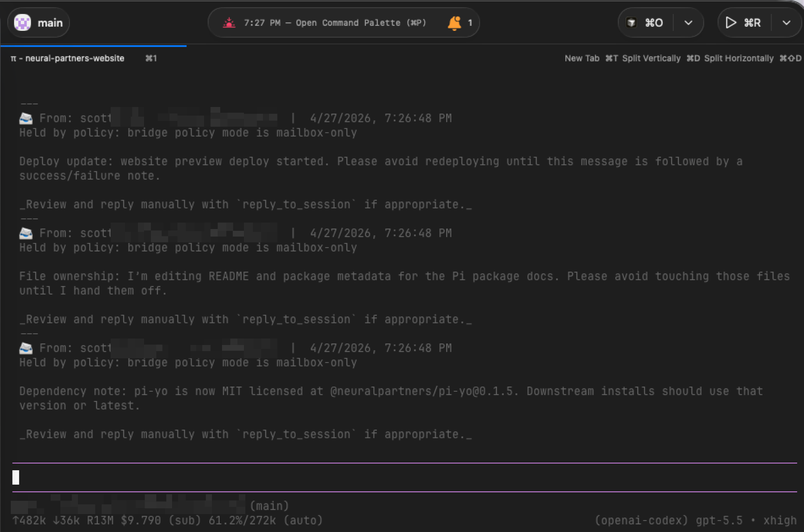Open notifications bell with 1 alert
The image size is (804, 532).
[x=460, y=23]
